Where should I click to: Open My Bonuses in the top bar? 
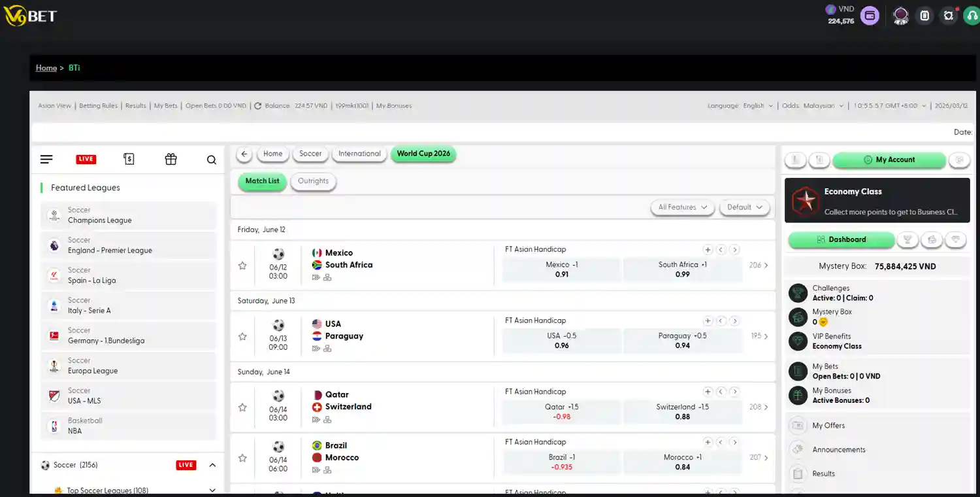[393, 105]
